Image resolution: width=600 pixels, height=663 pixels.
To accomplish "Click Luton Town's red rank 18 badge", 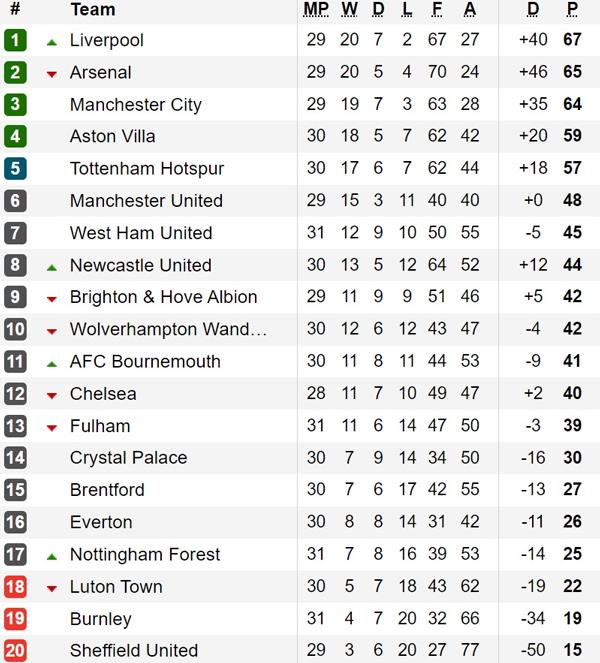I will tap(15, 586).
